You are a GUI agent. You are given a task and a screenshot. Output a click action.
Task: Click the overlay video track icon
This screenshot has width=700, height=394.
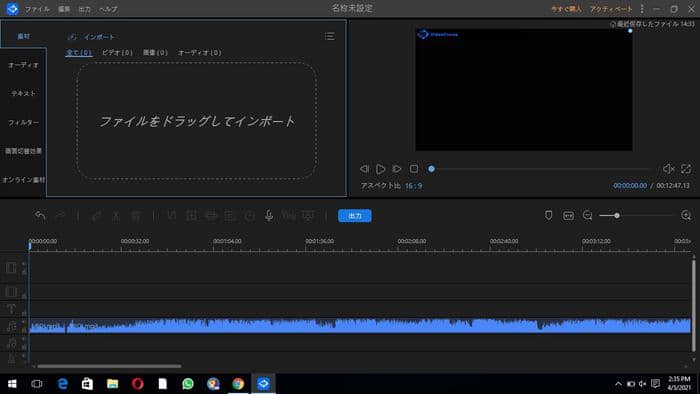click(11, 292)
